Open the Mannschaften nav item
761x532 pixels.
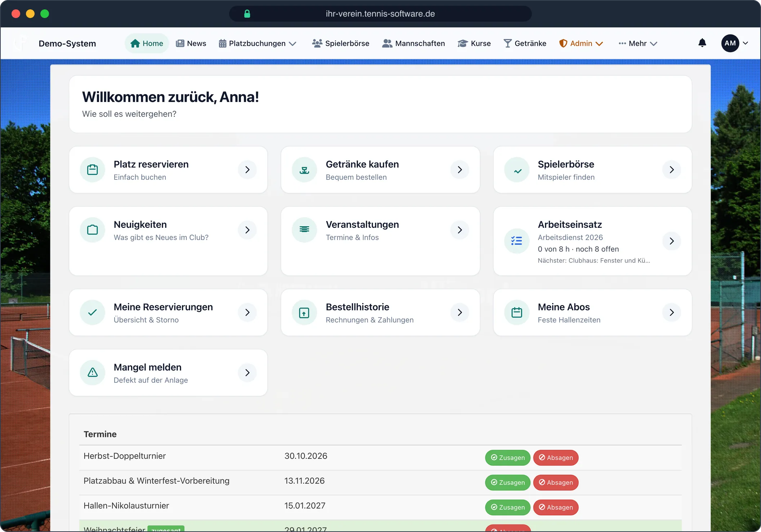point(413,43)
